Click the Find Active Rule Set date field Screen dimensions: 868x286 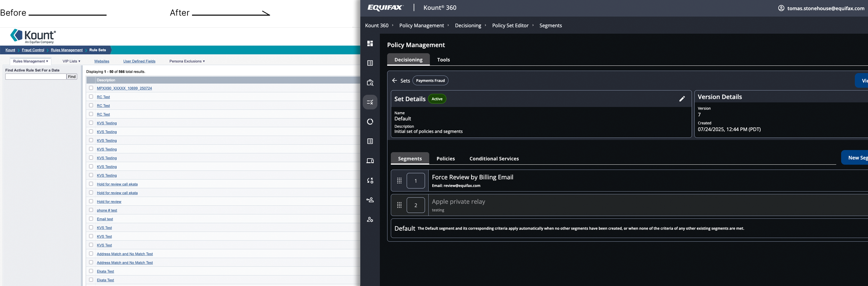(x=36, y=76)
